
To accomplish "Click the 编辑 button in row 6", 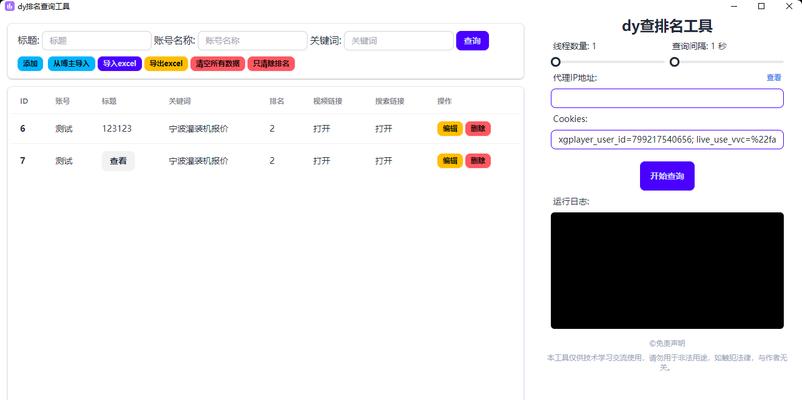I will (450, 129).
